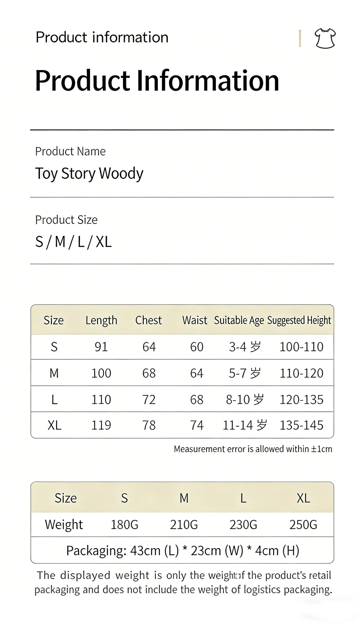Click the Length column header
This screenshot has height=624, width=364.
[x=101, y=320]
